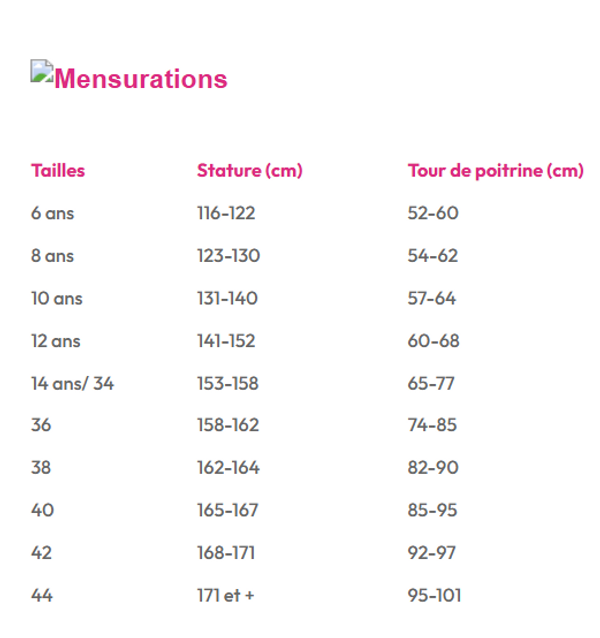This screenshot has width=600, height=638.
Task: Select the 6 ans size cell
Action: 52,213
